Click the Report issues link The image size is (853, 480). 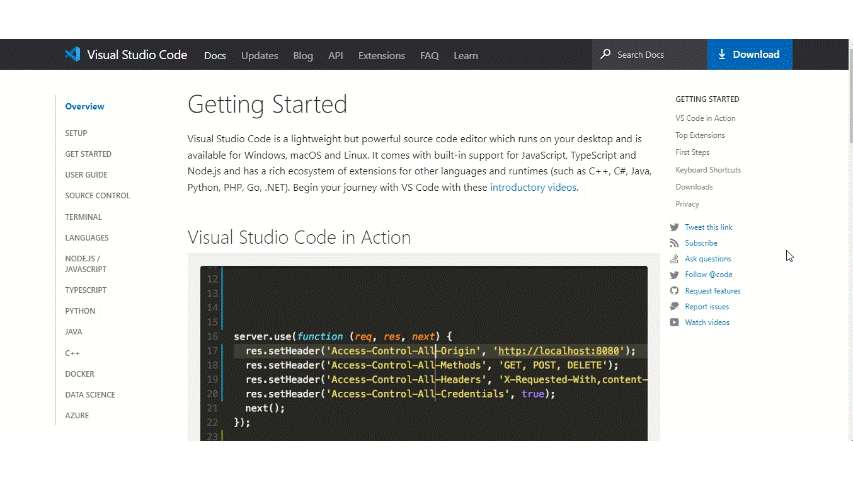click(x=707, y=306)
